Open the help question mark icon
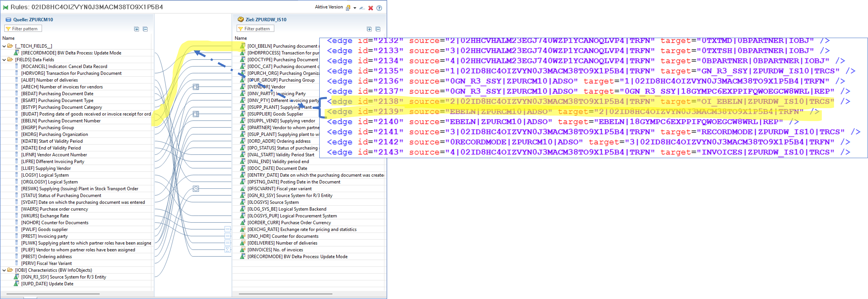The height and width of the screenshot is (299, 868). click(379, 8)
